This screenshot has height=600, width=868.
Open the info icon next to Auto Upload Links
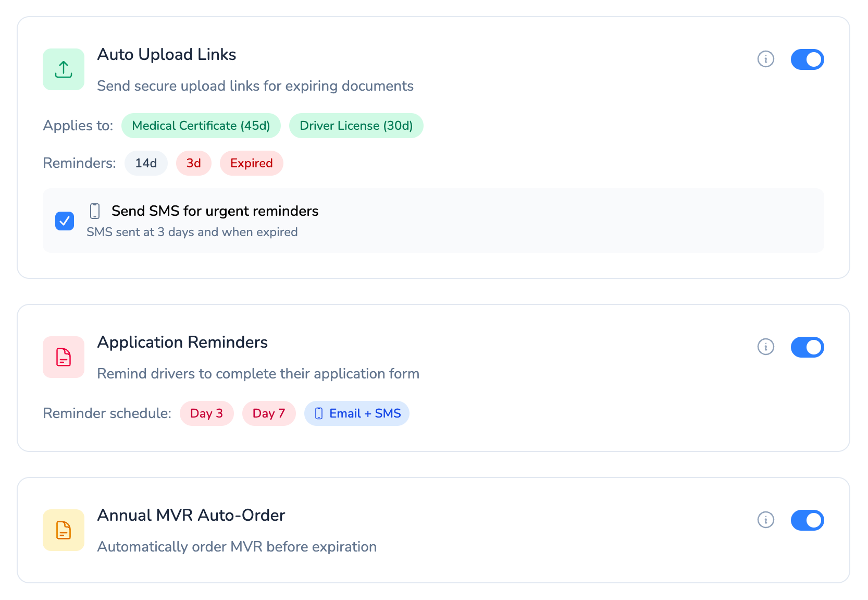tap(765, 59)
